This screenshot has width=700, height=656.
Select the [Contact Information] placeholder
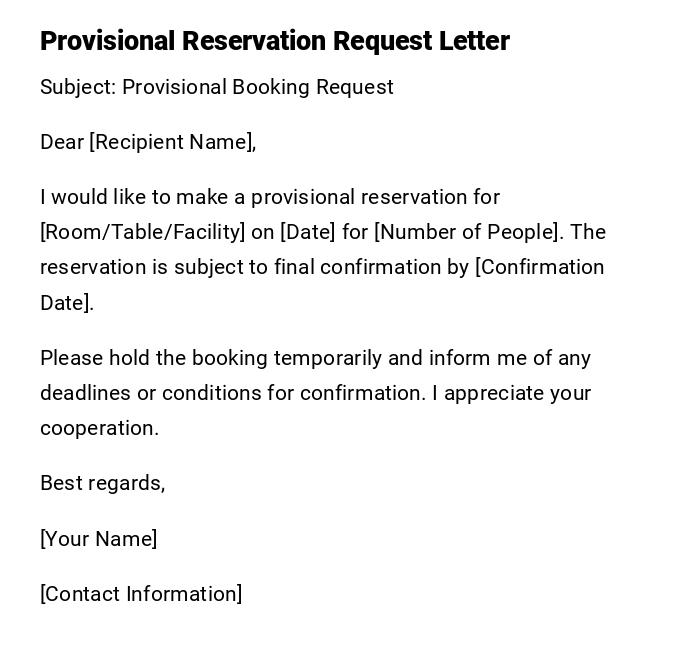coord(141,594)
